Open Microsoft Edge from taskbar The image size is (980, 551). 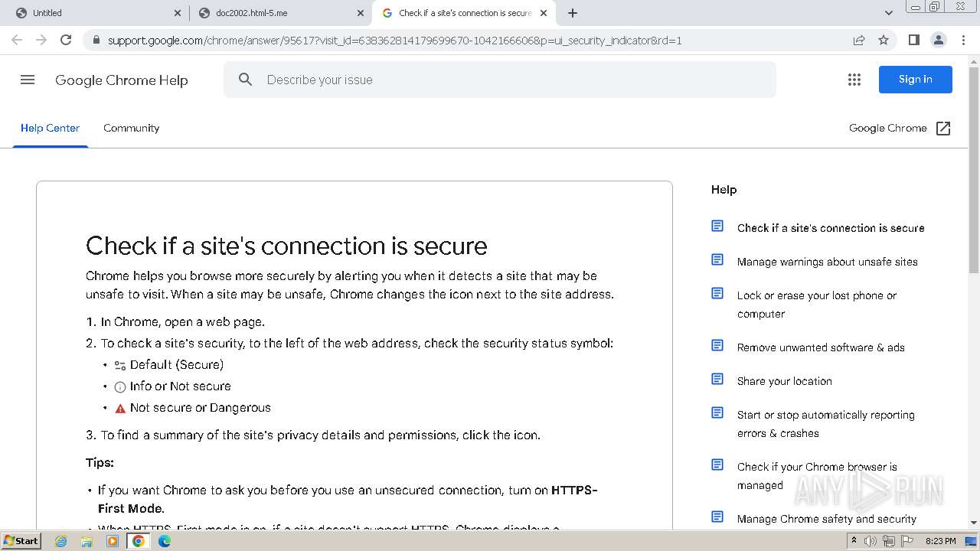pos(165,541)
